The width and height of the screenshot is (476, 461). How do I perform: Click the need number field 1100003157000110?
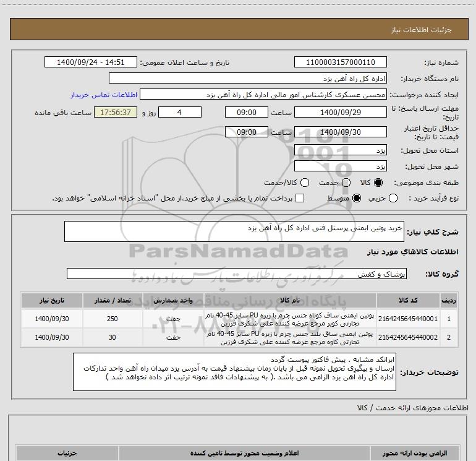click(x=340, y=62)
